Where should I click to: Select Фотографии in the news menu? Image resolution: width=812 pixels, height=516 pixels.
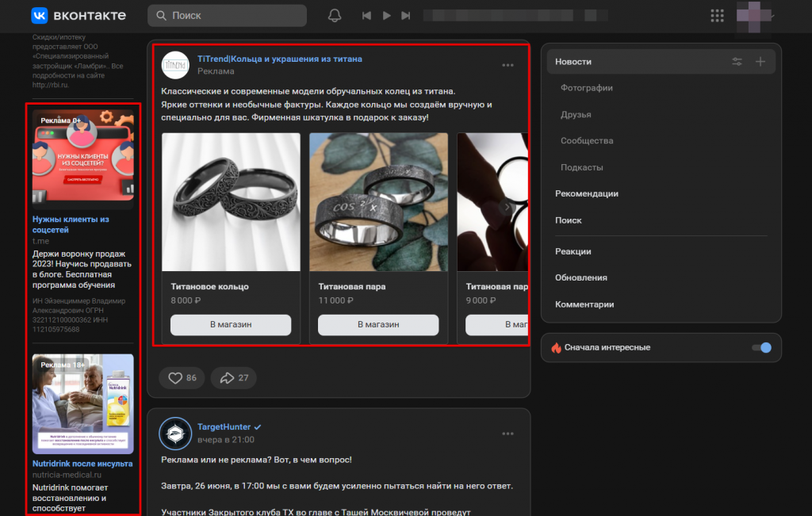(x=587, y=88)
